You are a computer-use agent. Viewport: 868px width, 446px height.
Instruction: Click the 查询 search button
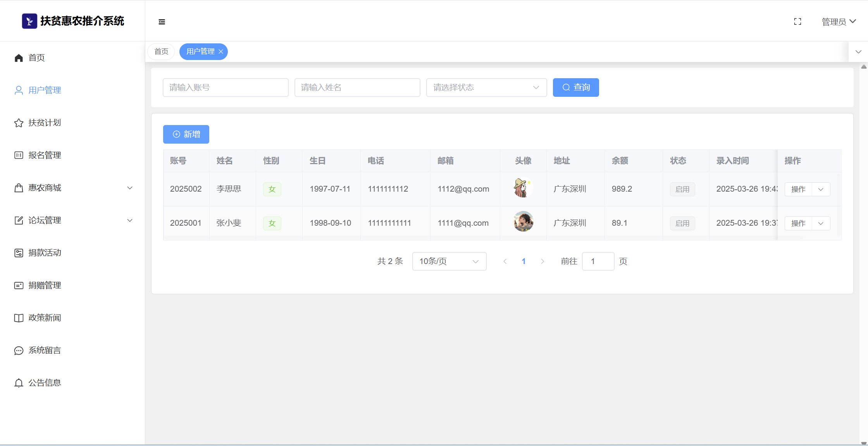click(x=575, y=87)
